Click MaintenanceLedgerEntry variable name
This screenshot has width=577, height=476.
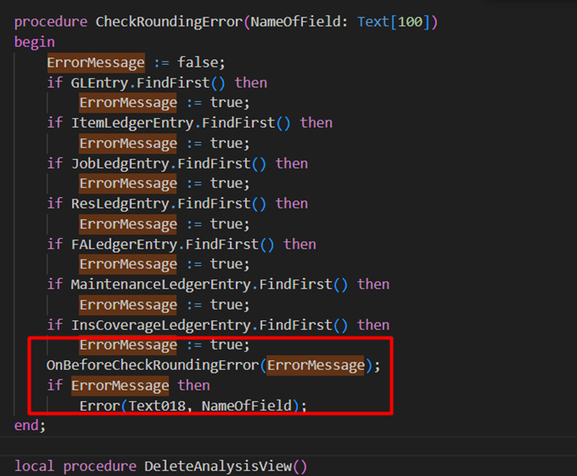(x=161, y=284)
